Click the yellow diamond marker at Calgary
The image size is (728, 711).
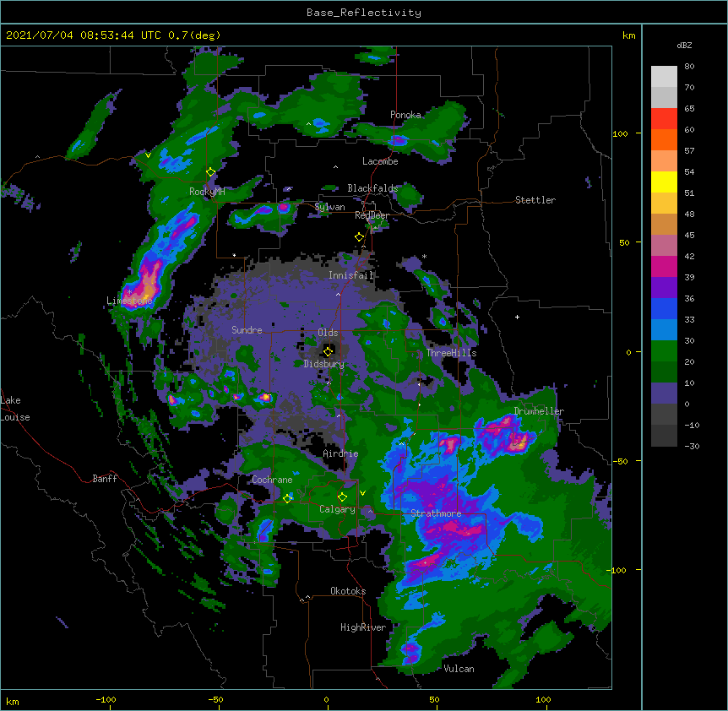tap(342, 497)
